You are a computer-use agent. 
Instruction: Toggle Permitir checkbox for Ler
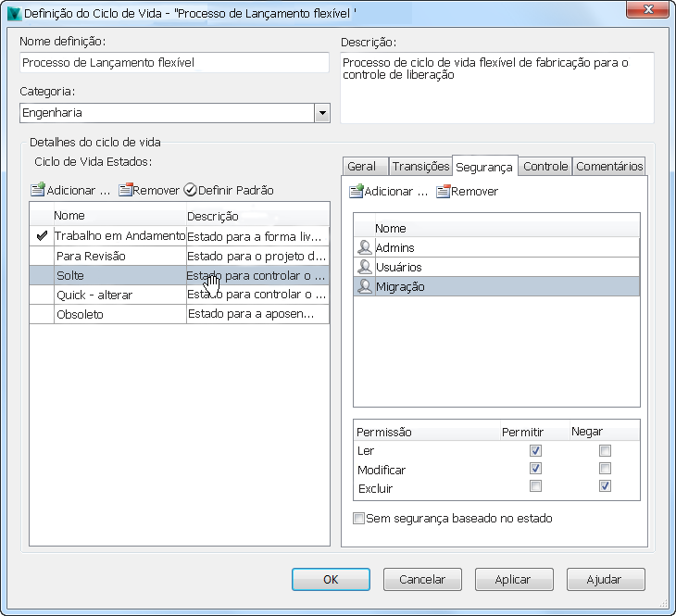(535, 450)
